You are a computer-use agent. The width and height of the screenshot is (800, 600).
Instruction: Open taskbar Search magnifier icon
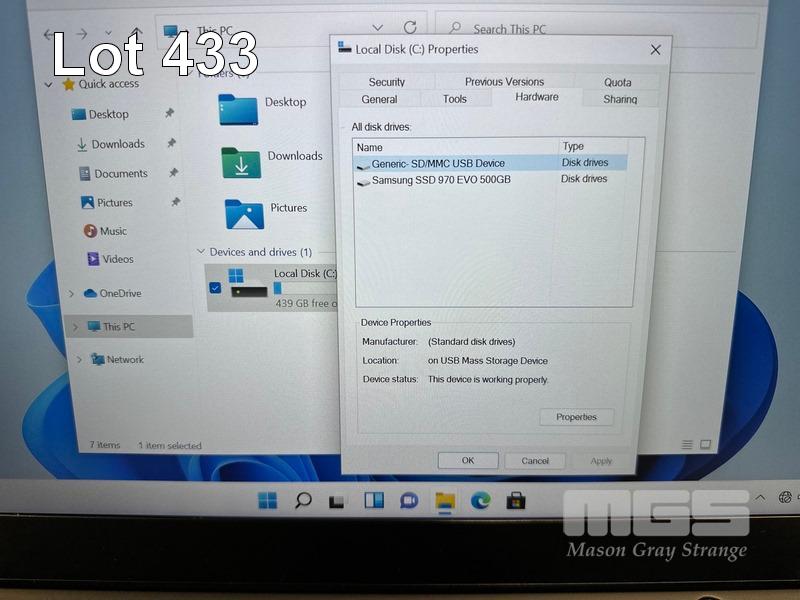click(x=303, y=500)
